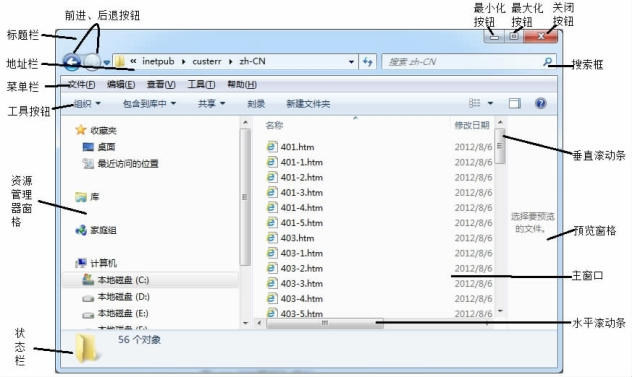Select 库 in the navigation pane
Image resolution: width=632 pixels, height=377 pixels.
pyautogui.click(x=95, y=197)
